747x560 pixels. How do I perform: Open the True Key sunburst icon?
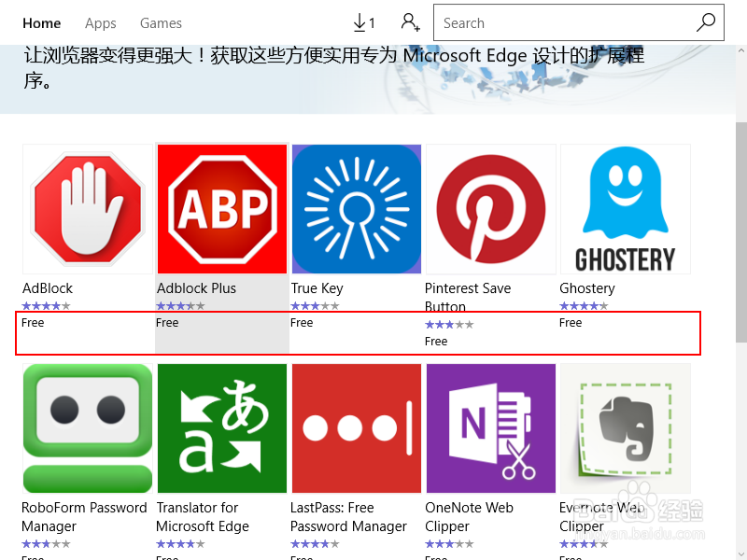[x=357, y=209]
